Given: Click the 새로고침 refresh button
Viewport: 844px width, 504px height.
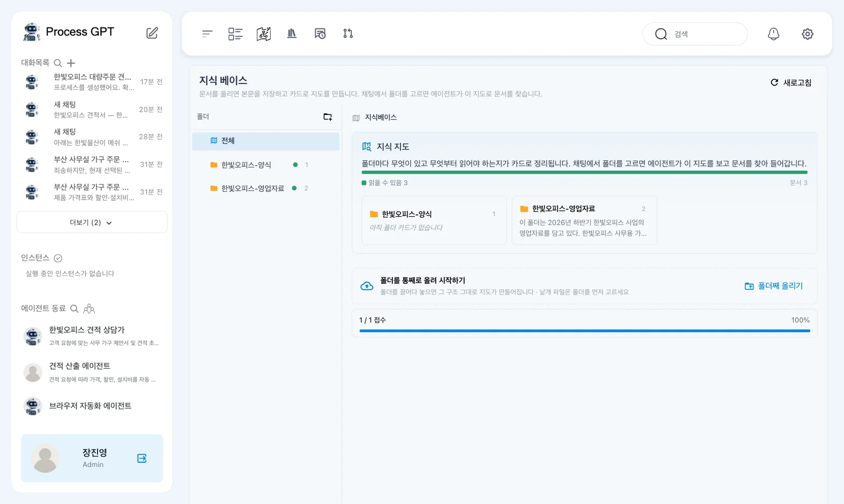Looking at the screenshot, I should point(791,83).
